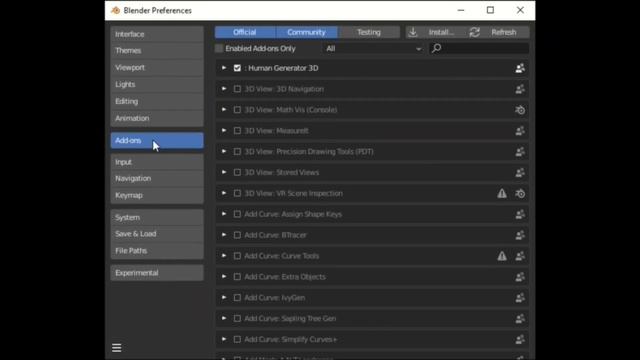Click the Refresh add-ons button
Viewport: 640px width, 360px height.
(498, 32)
